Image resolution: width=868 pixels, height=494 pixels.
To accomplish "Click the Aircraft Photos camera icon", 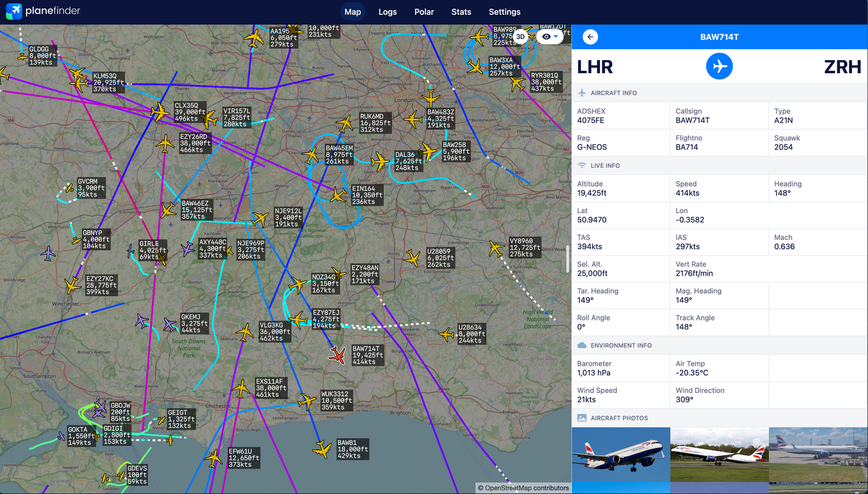I will coord(581,418).
